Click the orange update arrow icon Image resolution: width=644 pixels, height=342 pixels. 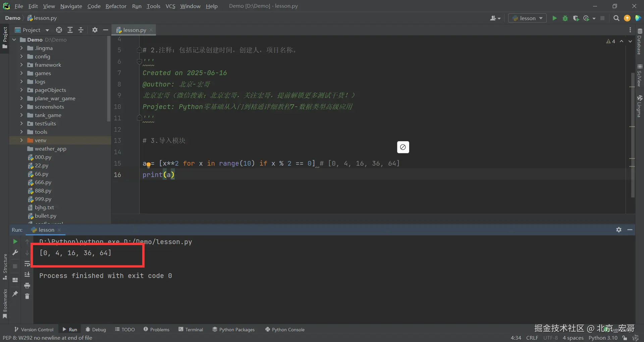point(627,18)
